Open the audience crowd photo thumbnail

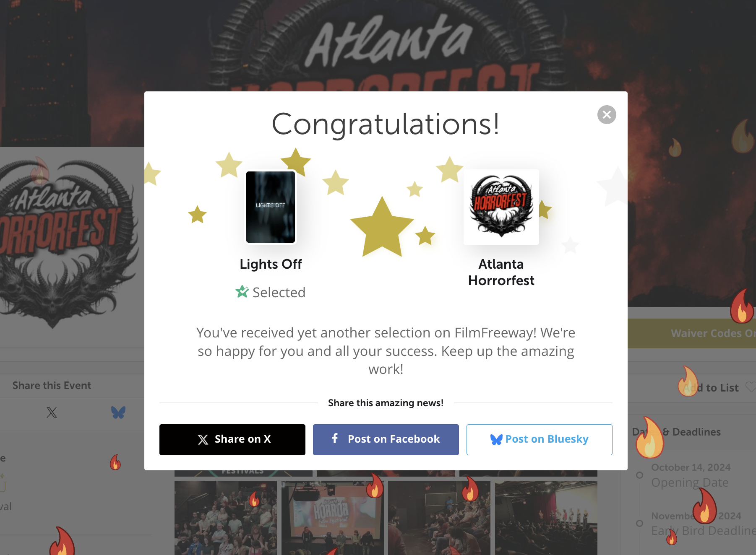[226, 518]
